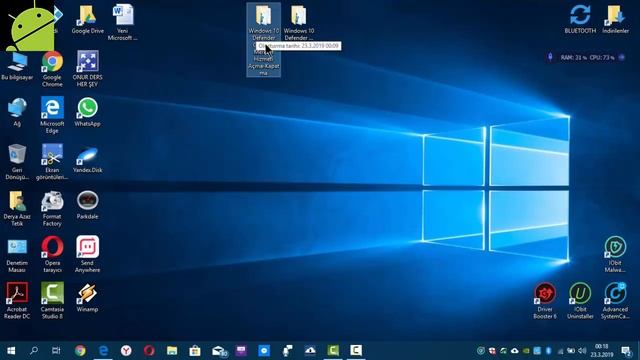Open the Derya Azaz Tetik user folder
The image size is (640, 360).
click(17, 209)
